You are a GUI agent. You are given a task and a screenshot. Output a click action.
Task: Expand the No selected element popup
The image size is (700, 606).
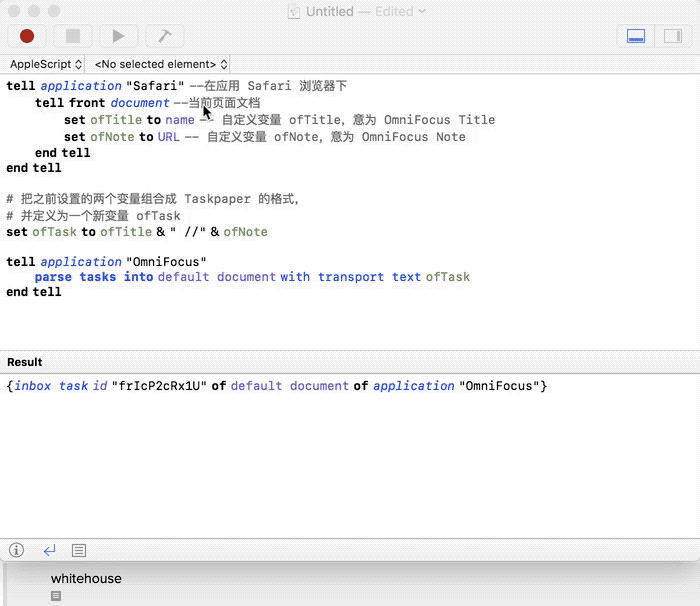click(x=153, y=64)
